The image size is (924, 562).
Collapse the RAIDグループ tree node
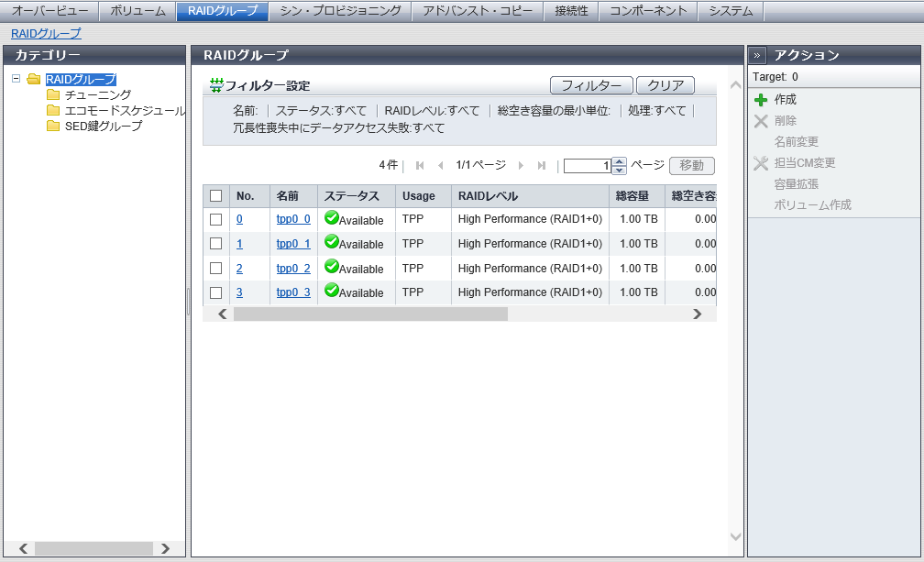16,79
